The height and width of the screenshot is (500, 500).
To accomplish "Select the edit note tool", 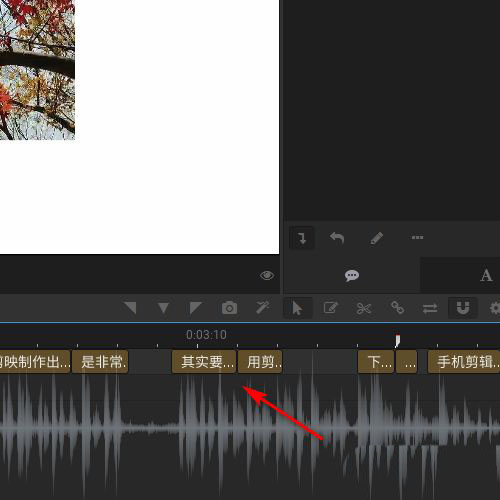I will click(330, 308).
